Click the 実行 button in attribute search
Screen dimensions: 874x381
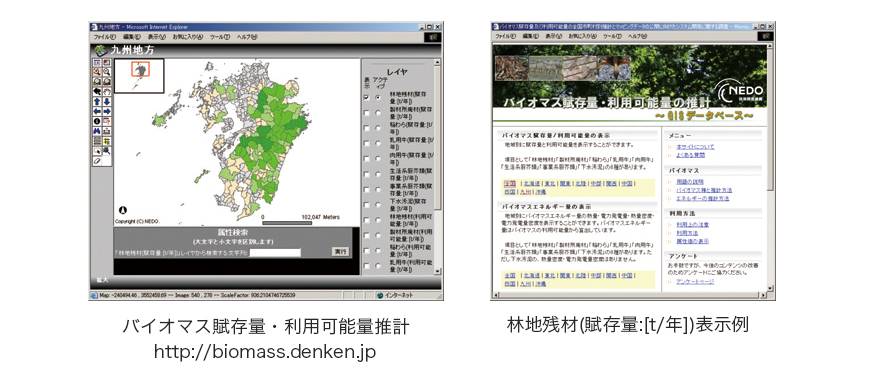341,251
